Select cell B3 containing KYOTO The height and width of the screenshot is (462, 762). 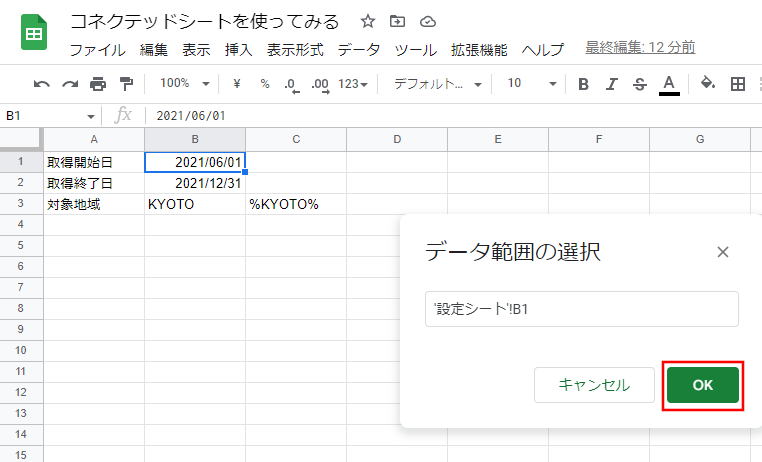point(195,204)
